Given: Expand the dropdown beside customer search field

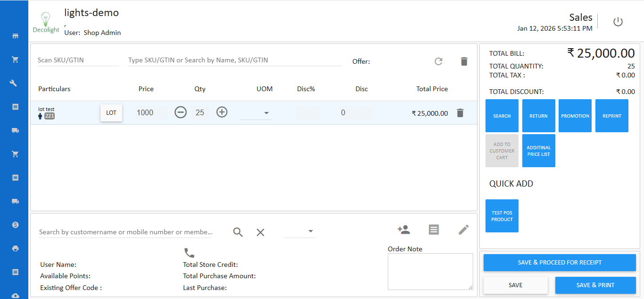Looking at the screenshot, I should coord(310,232).
